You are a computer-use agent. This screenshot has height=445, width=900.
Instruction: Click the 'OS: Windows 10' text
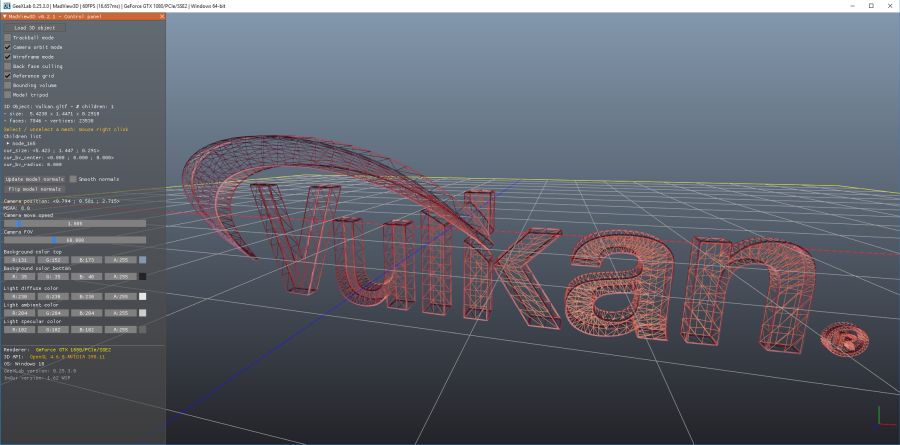[24, 364]
